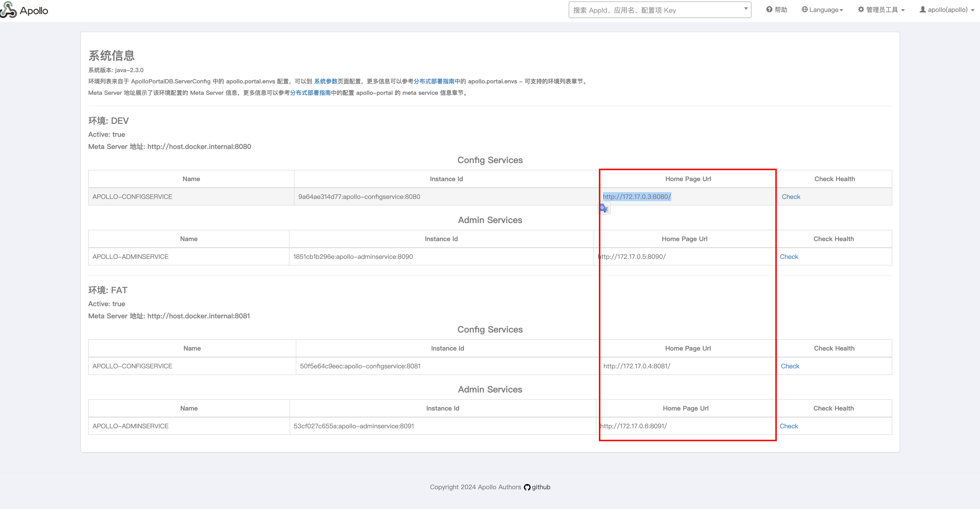Click the globe icon beside Language
980x509 pixels.
pos(805,10)
